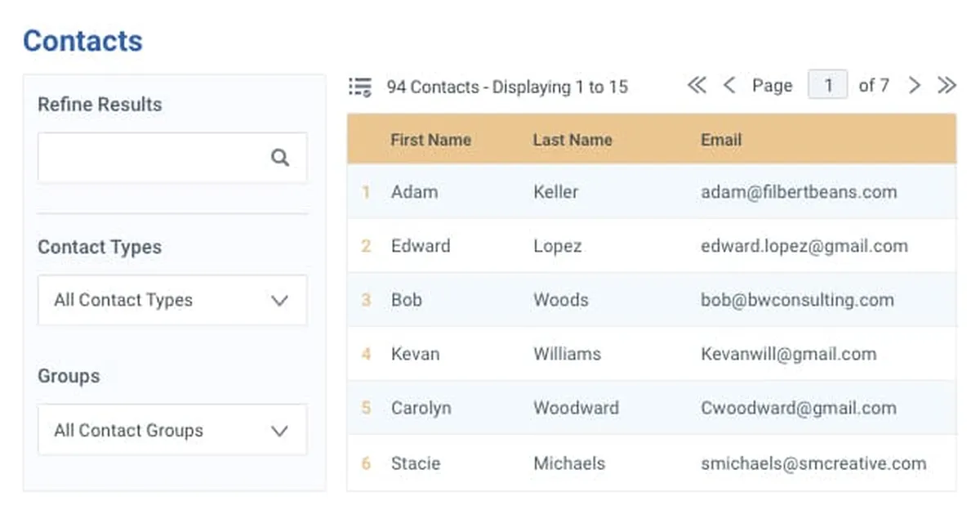The height and width of the screenshot is (519, 980).
Task: Click the search magnifier icon
Action: tap(280, 158)
